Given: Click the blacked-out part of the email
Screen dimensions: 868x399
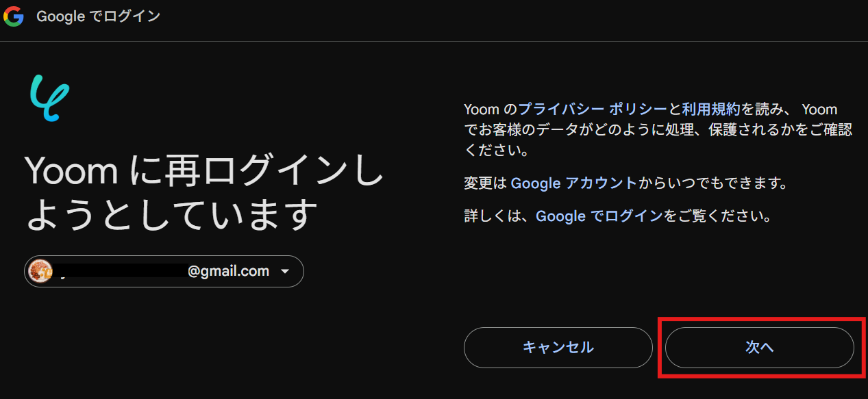Looking at the screenshot, I should [x=121, y=272].
